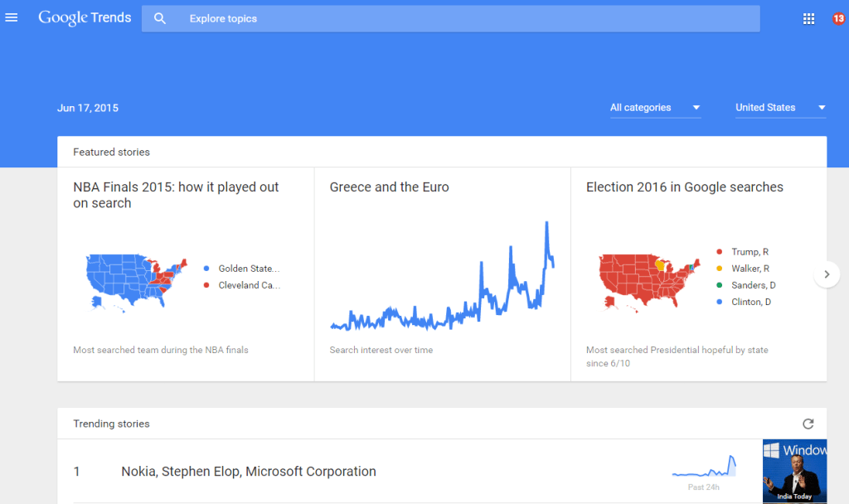Refresh the Trending stories list
This screenshot has width=849, height=504.
click(x=808, y=424)
